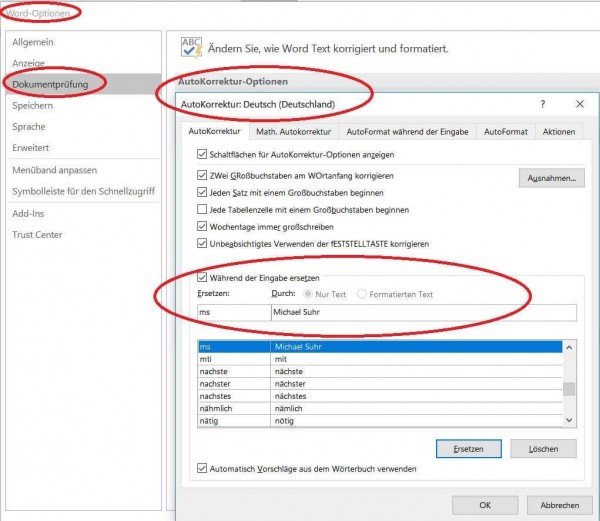Confirm with the OK button

(x=485, y=505)
